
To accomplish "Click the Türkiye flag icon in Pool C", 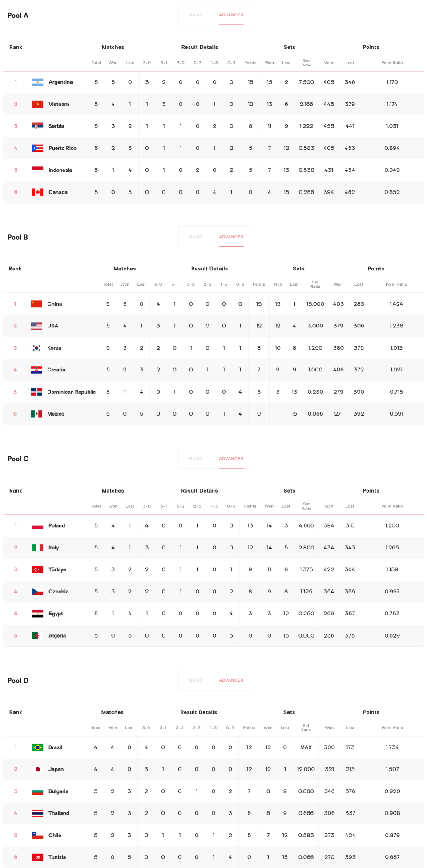I will click(x=38, y=569).
